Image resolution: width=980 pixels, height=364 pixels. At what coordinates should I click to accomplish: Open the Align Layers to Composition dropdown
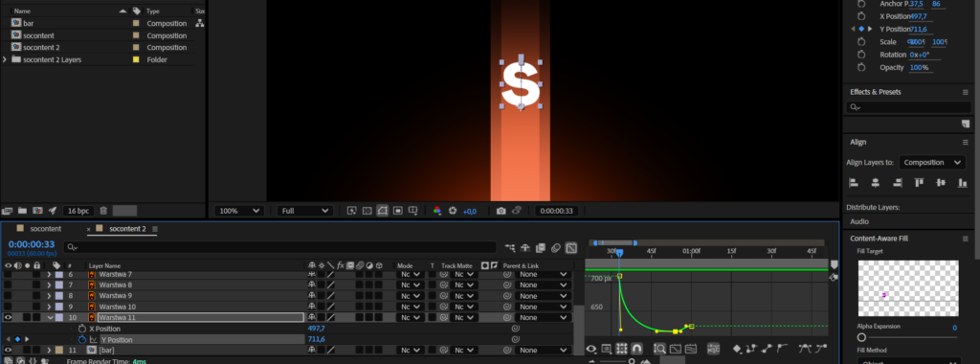[932, 162]
